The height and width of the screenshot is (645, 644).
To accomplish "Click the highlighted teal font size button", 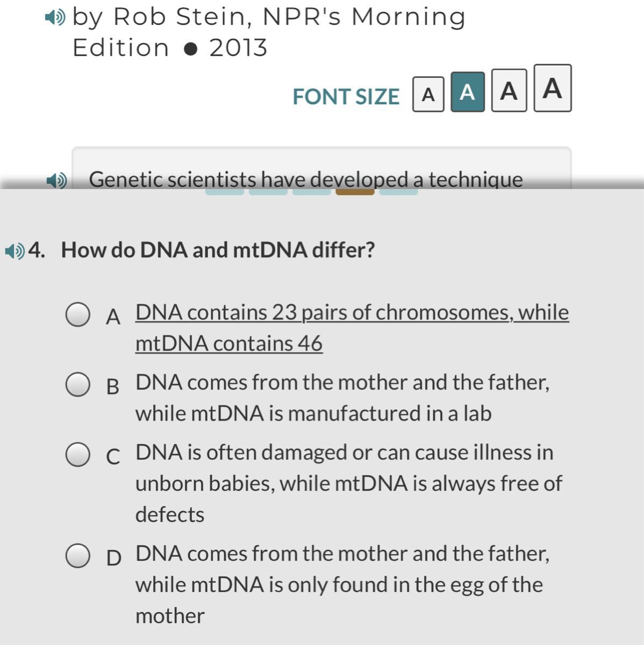I will (x=467, y=92).
